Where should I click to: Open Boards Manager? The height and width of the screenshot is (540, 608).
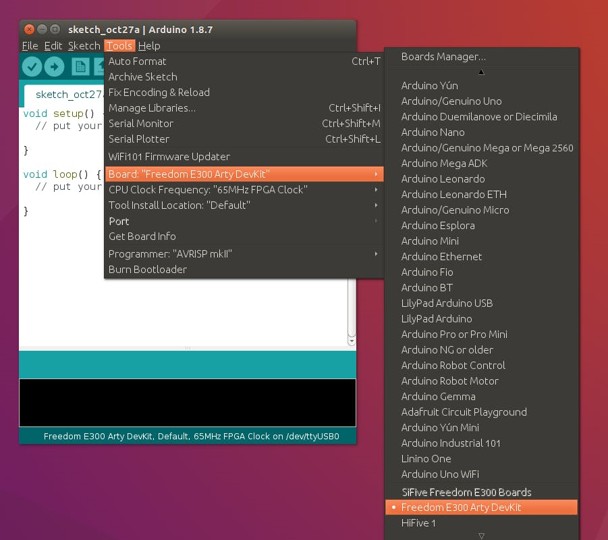coord(443,57)
